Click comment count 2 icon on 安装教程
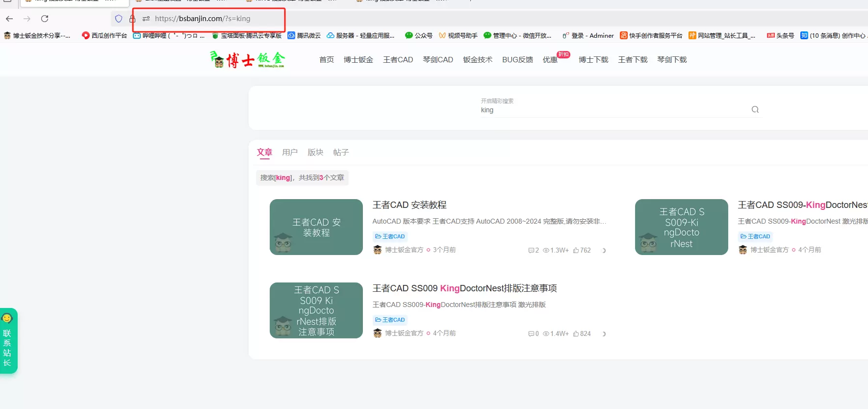This screenshot has height=409, width=868. 534,250
